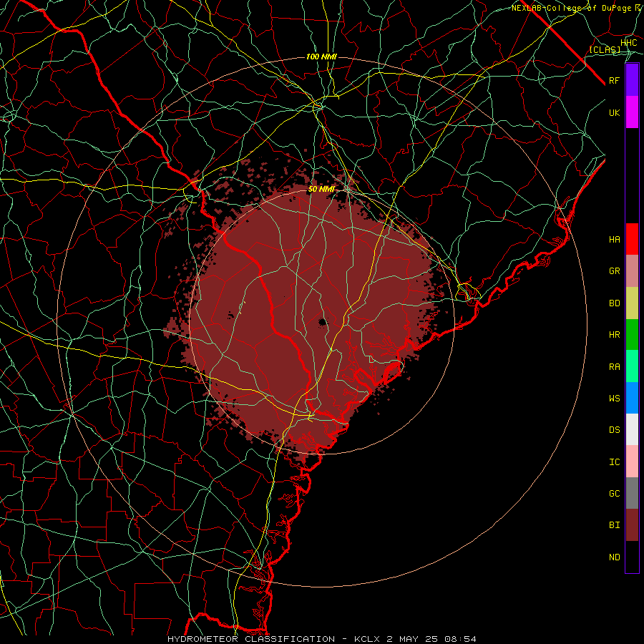
Task: Click the ND black legend swatch
Action: tap(632, 557)
